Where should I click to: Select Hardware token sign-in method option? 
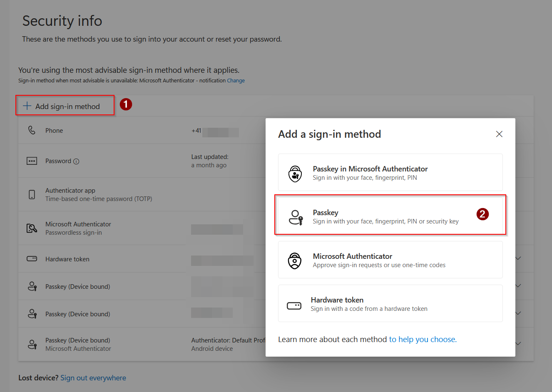390,303
